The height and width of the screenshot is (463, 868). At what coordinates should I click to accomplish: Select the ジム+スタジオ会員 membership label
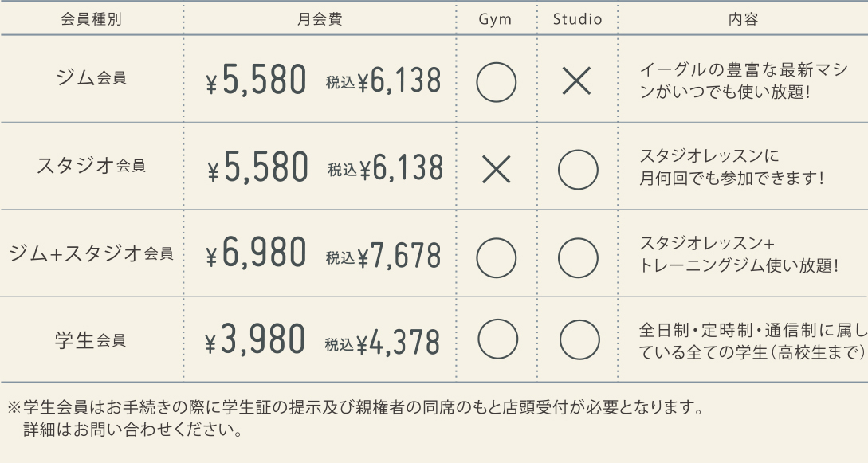click(91, 253)
